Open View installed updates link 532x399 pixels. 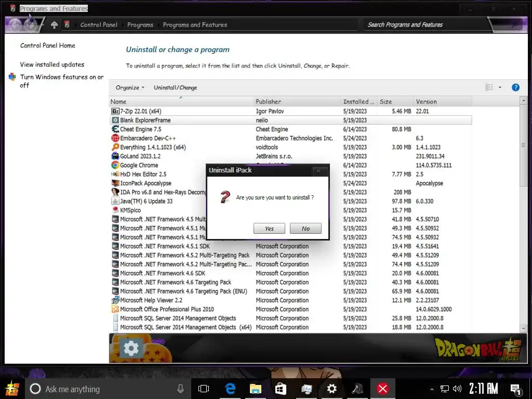point(52,64)
